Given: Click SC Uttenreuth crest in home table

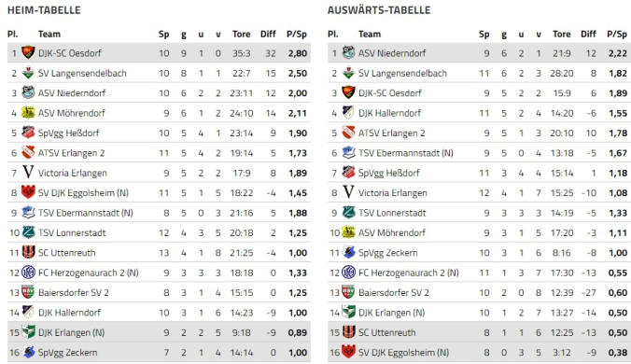Looking at the screenshot, I should pyautogui.click(x=28, y=252).
